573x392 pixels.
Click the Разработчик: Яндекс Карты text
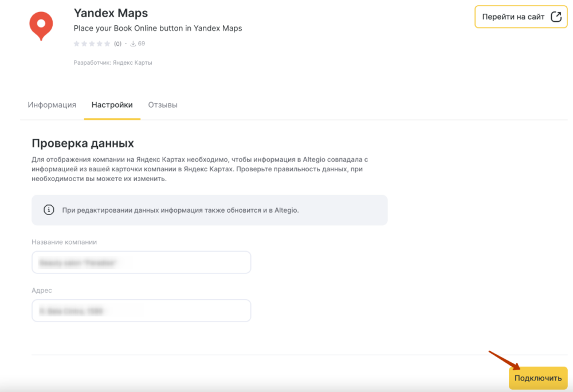[x=113, y=62]
